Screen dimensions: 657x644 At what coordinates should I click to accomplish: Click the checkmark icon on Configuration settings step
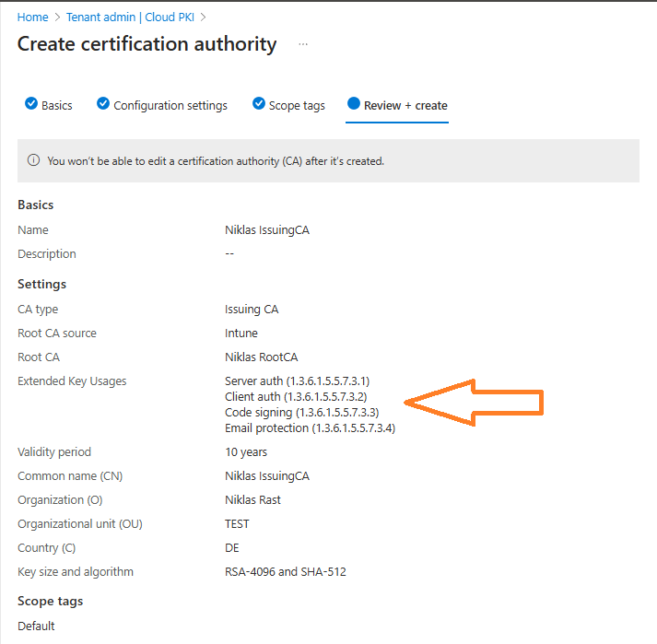(103, 104)
